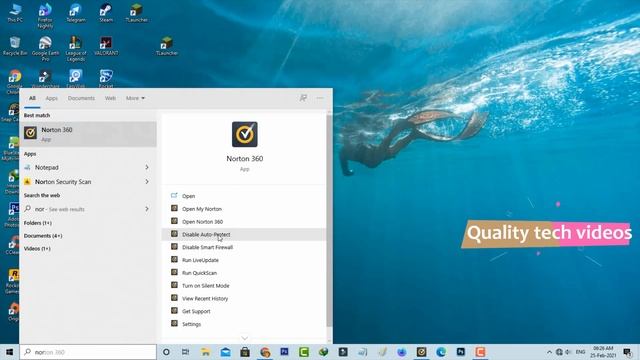Open Norton 360 taskbar icon
This screenshot has width=640, height=360.
click(421, 352)
